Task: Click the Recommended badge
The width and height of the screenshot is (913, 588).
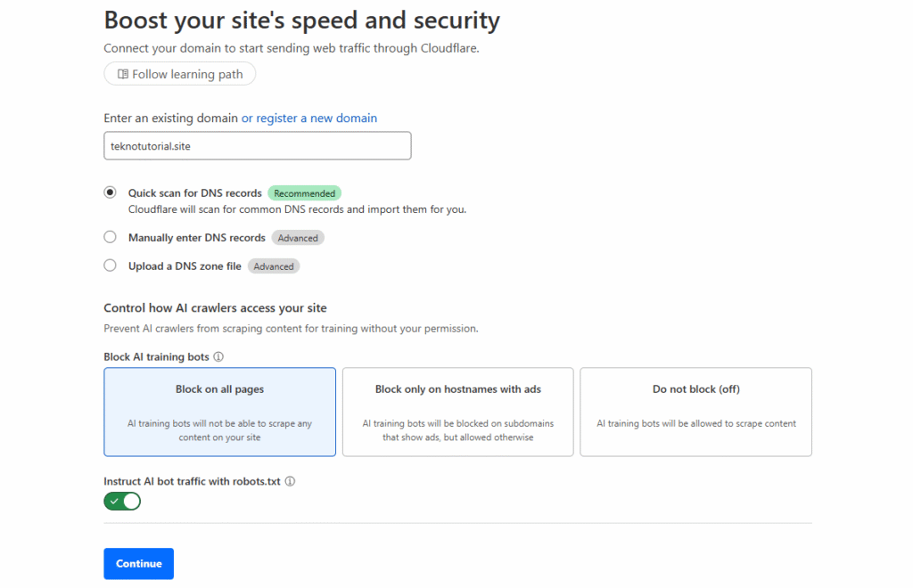Action: [305, 193]
